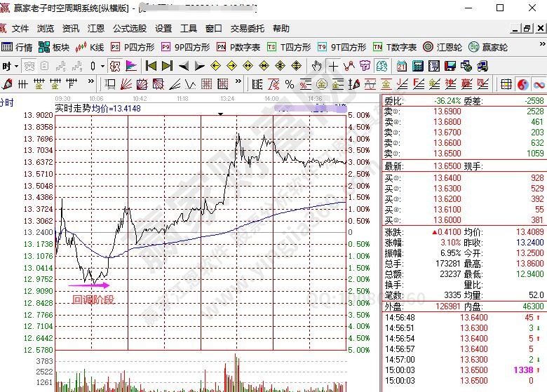Expand the 时 period dropdown arrow

pyautogui.click(x=15, y=66)
